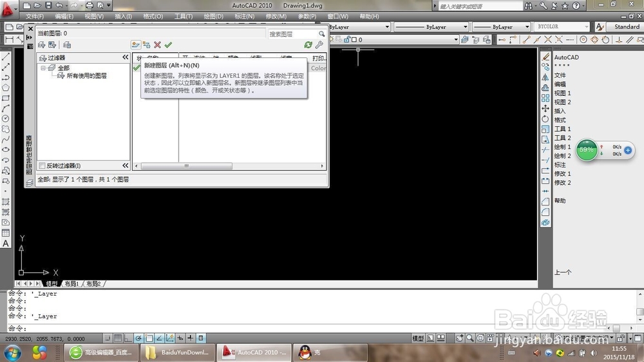Screen dimensions: 644x362
Task: Click '帮助' in the screen menu
Action: pyautogui.click(x=560, y=200)
